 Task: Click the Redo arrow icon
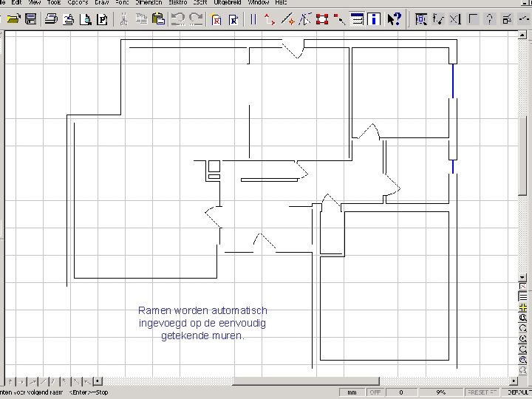196,19
